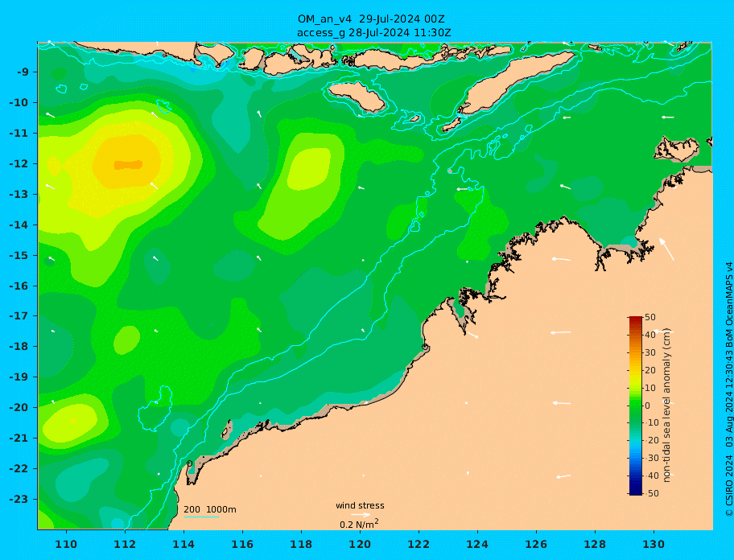Image resolution: width=734 pixels, height=560 pixels.
Task: Click longitude axis label 120
Action: 360,544
